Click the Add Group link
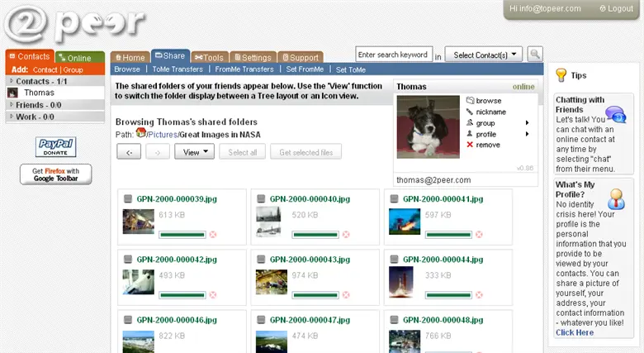 [73, 69]
